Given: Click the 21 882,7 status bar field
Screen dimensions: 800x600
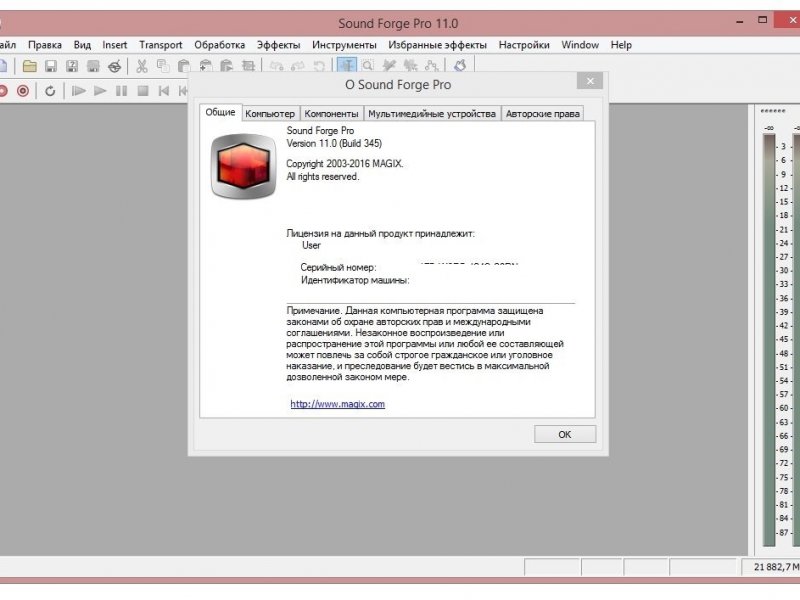Looking at the screenshot, I should click(x=770, y=566).
